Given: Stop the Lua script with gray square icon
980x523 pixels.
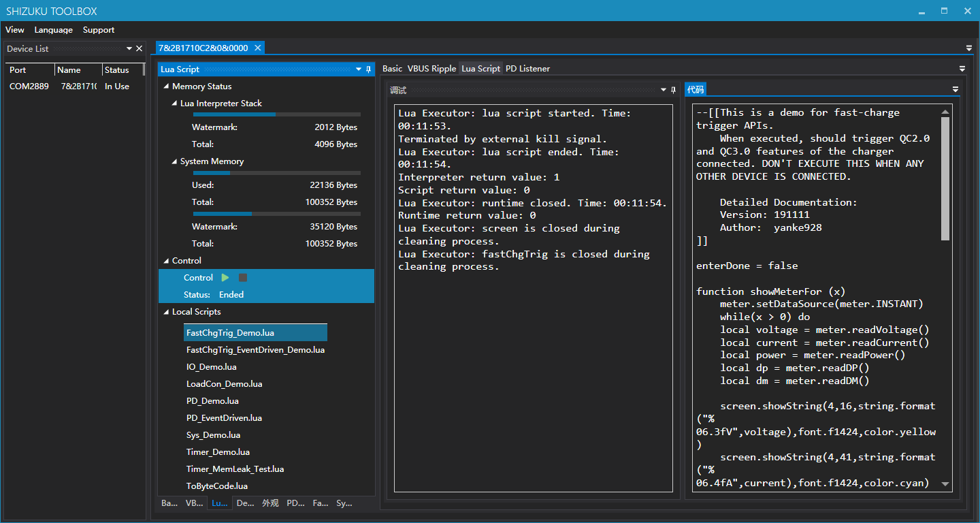Looking at the screenshot, I should pos(243,278).
